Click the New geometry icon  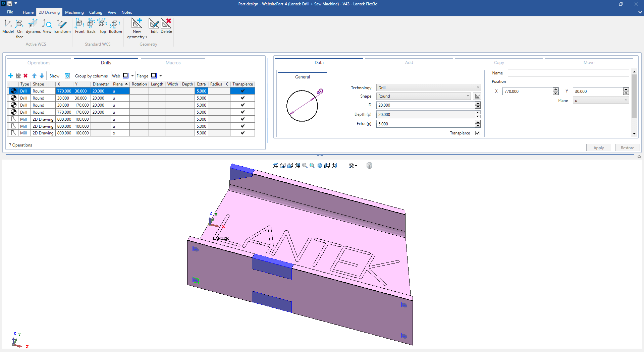tap(137, 24)
